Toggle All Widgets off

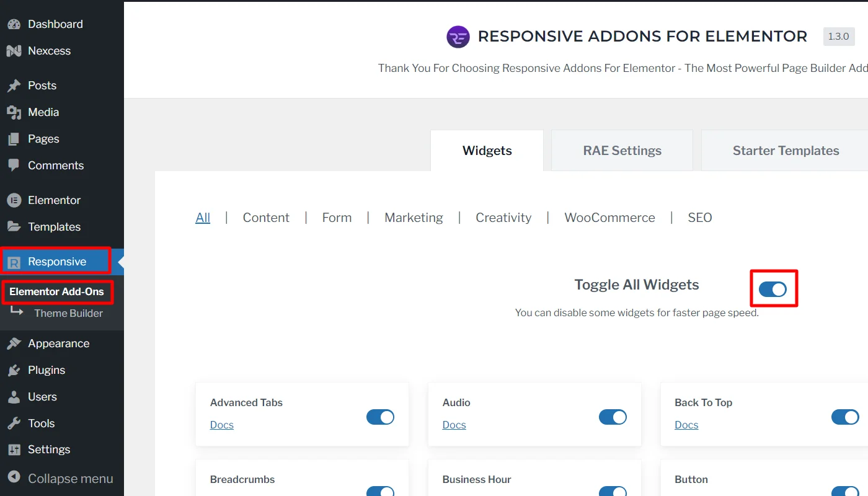pos(773,288)
